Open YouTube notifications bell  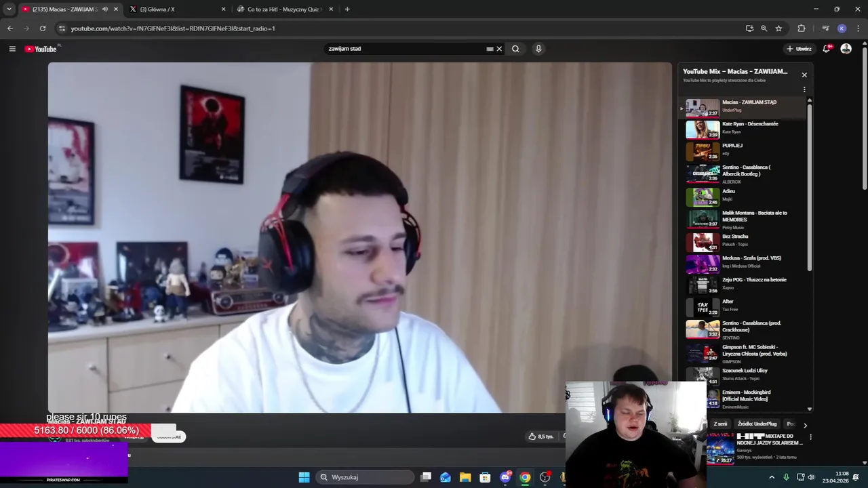coord(827,49)
